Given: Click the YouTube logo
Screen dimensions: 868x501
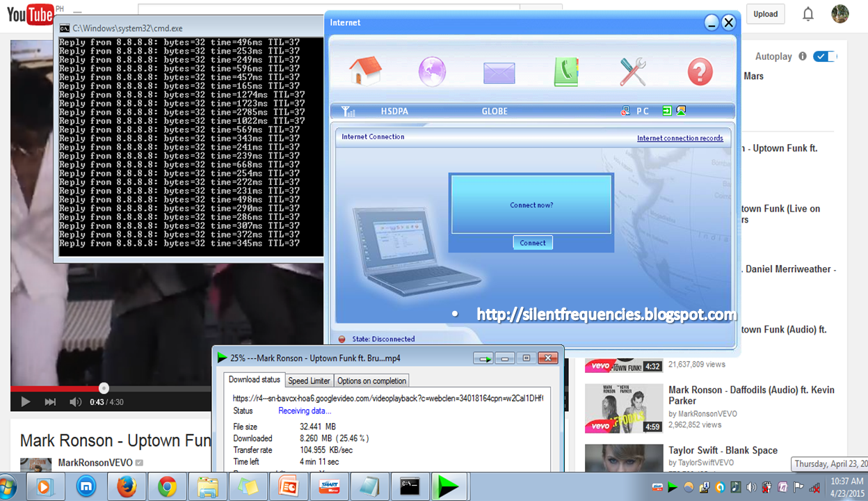Looking at the screenshot, I should click(x=32, y=13).
